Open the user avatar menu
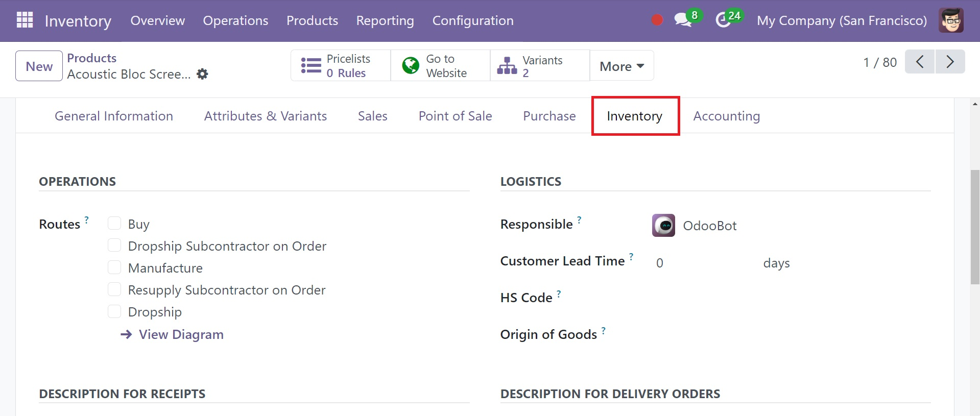This screenshot has width=980, height=416. pos(951,20)
